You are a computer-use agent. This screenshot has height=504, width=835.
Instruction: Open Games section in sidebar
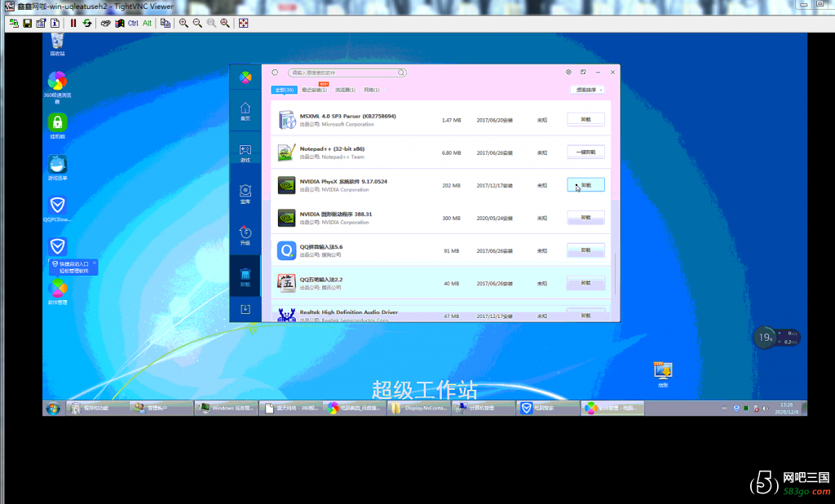245,153
